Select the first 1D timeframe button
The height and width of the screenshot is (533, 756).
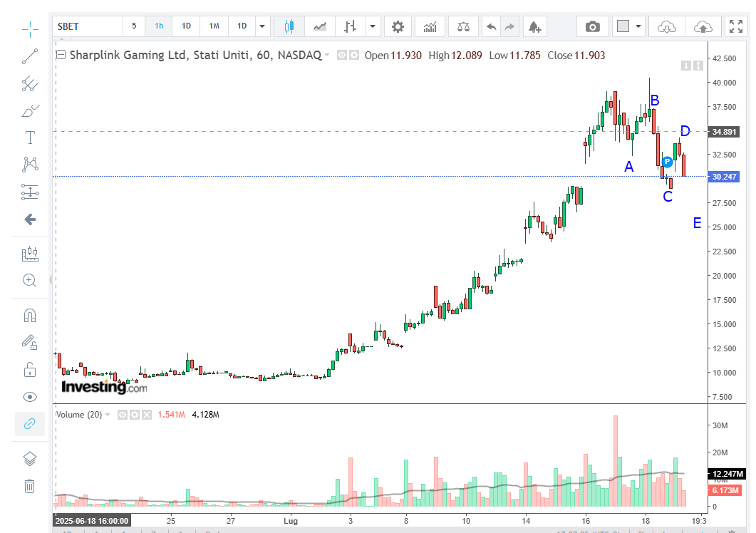click(x=186, y=26)
